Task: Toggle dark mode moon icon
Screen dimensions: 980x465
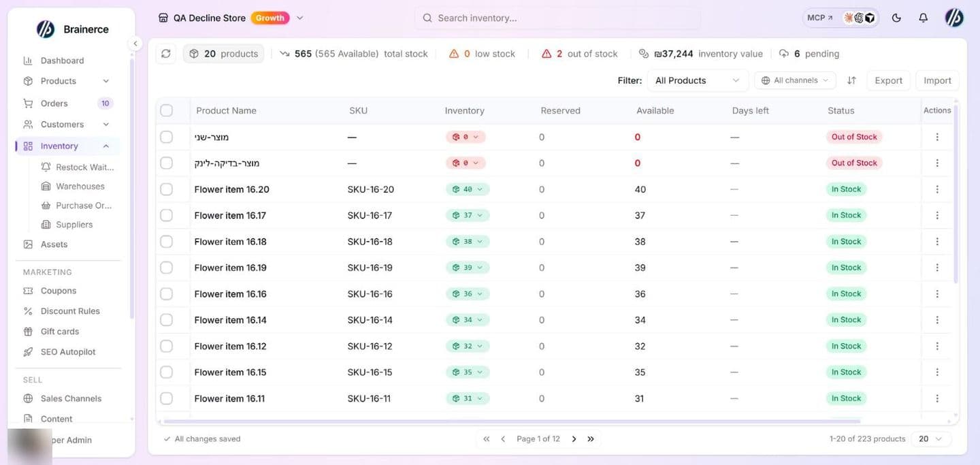Action: [896, 18]
